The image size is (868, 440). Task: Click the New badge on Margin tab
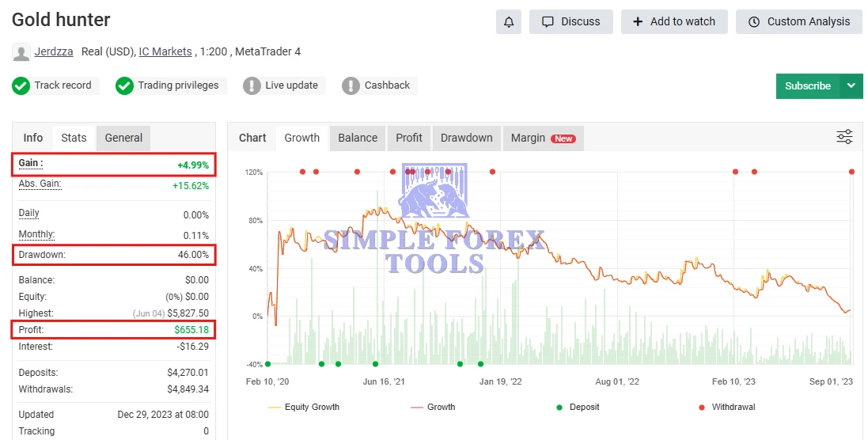pos(563,139)
